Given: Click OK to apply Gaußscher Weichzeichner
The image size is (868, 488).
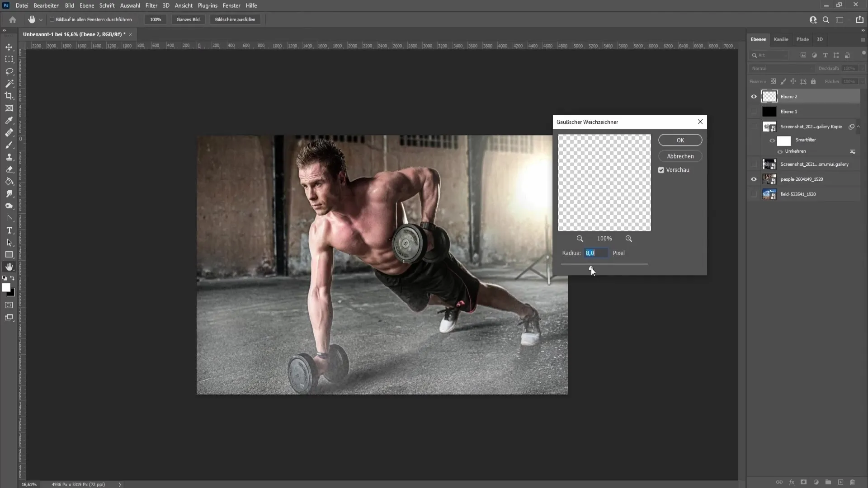Looking at the screenshot, I should click(x=680, y=140).
